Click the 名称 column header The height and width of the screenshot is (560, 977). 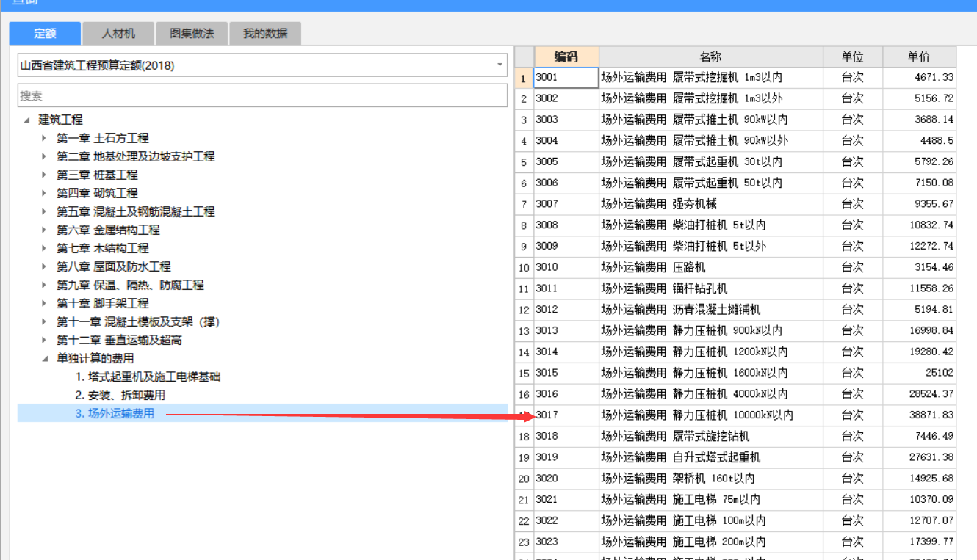710,57
